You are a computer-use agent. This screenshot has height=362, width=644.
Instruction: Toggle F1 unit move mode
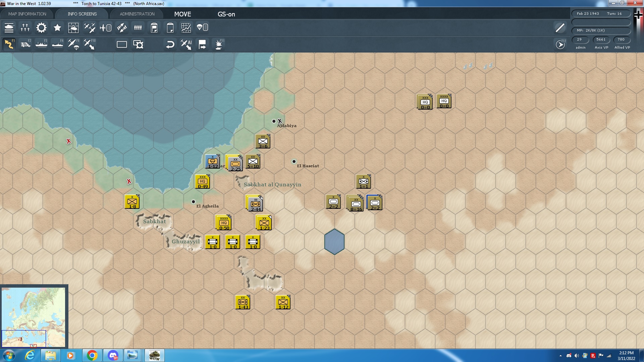pyautogui.click(x=9, y=44)
